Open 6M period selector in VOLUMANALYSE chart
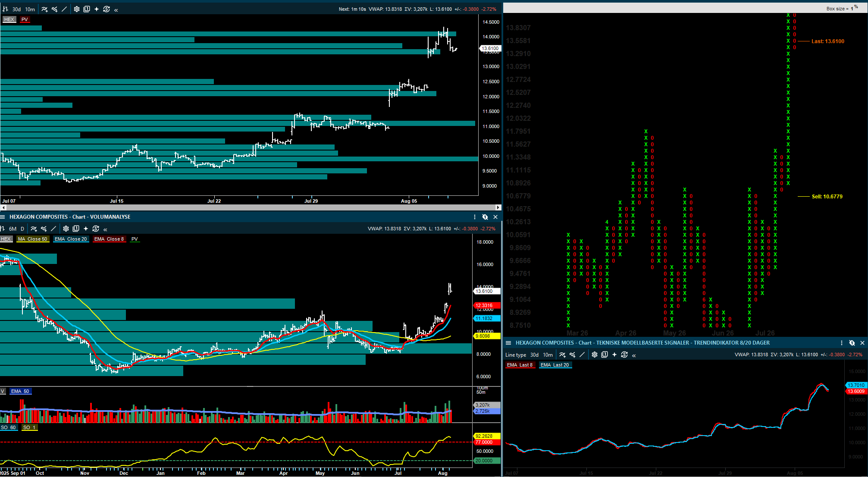The image size is (868, 477). click(x=13, y=229)
